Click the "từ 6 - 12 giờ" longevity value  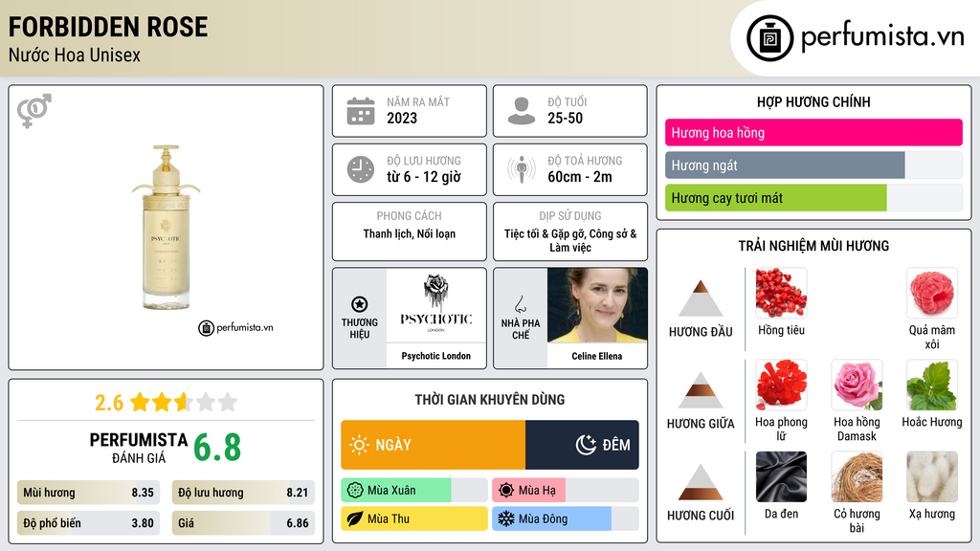(424, 177)
